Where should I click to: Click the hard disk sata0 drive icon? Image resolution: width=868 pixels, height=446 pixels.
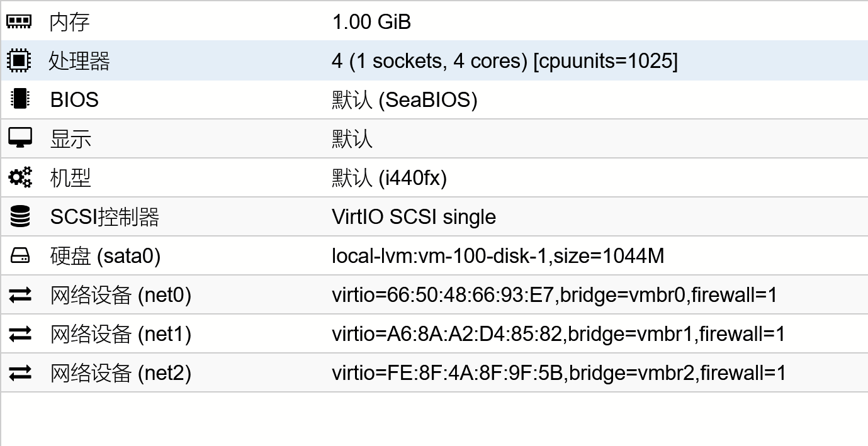pos(20,255)
